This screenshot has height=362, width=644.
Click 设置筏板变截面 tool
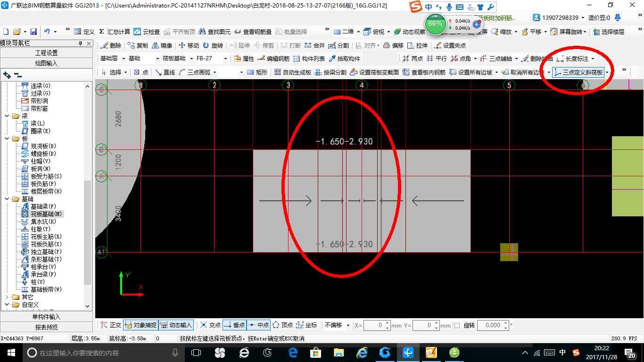(374, 72)
